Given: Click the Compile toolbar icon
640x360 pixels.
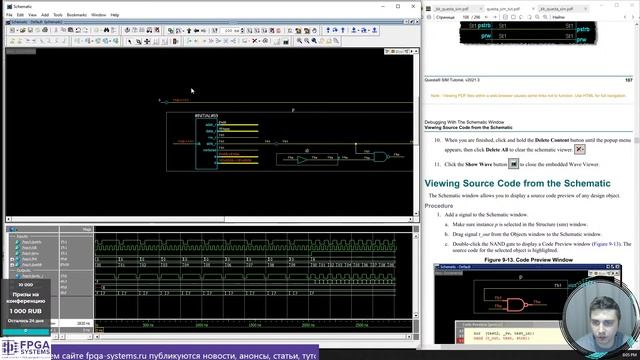Looking at the screenshot, I should (x=127, y=30).
